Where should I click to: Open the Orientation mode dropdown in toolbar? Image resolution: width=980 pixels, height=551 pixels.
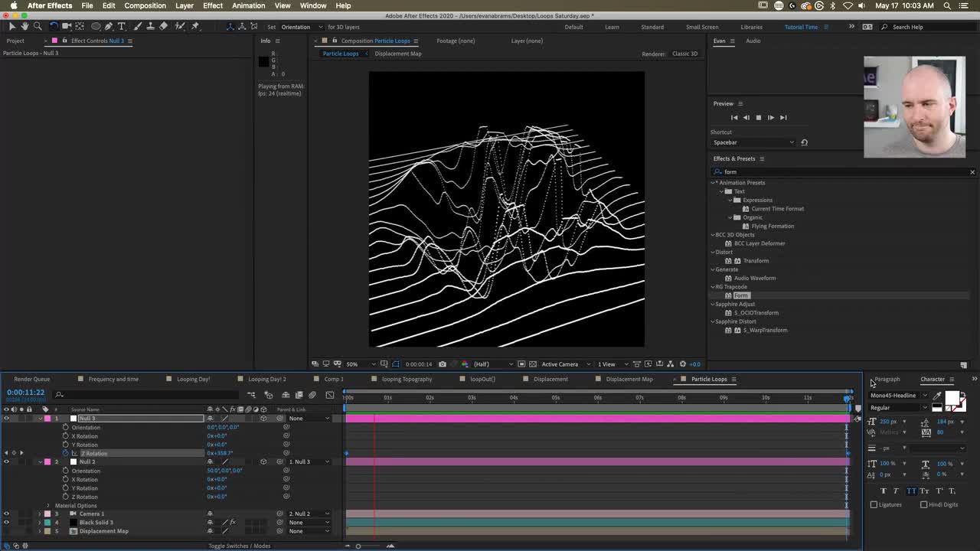coord(301,27)
